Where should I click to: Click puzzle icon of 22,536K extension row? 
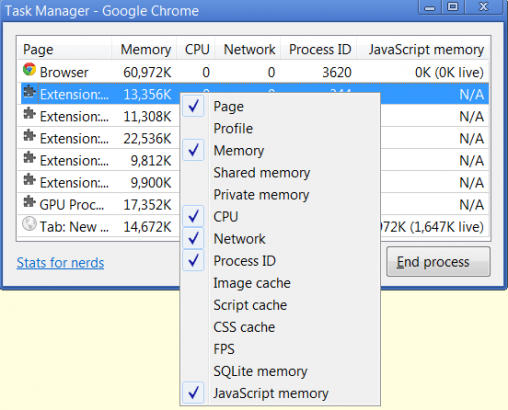(x=29, y=136)
